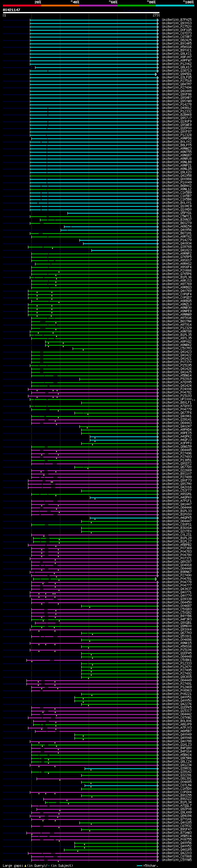Viewport: 197px width, 868px height.
Task: Open hit label UniRef100_Q4VV51
Action: (177, 697)
